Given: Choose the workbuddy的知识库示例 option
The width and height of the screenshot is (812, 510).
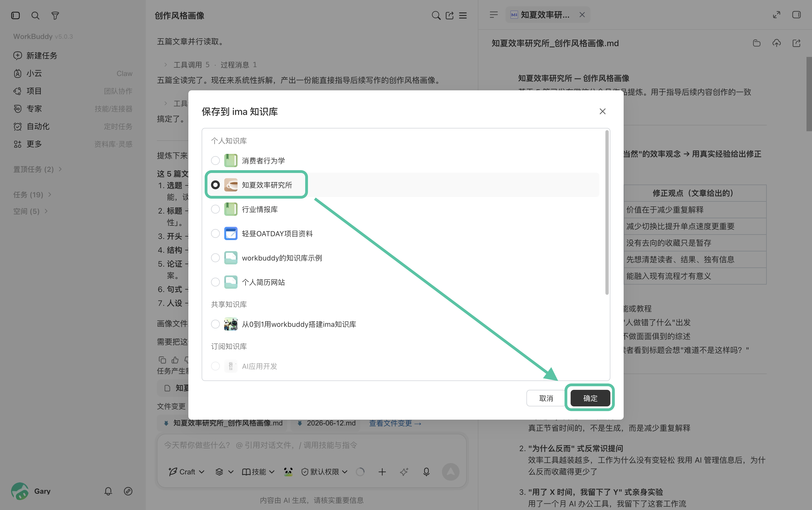Looking at the screenshot, I should coord(215,258).
